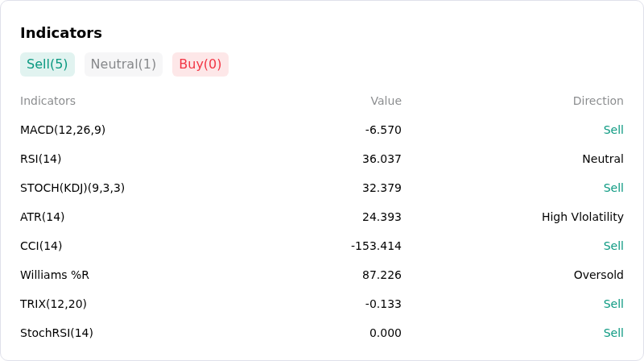Viewport: 644px width, 361px height.
Task: Open the StochRSI(14) indicator
Action: [56, 333]
